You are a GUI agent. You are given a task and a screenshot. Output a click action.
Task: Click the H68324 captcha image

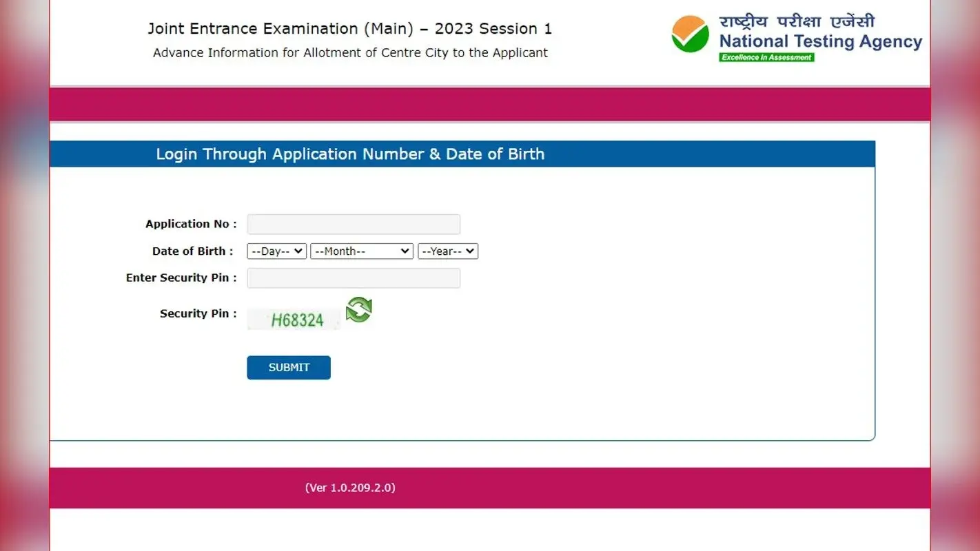294,320
